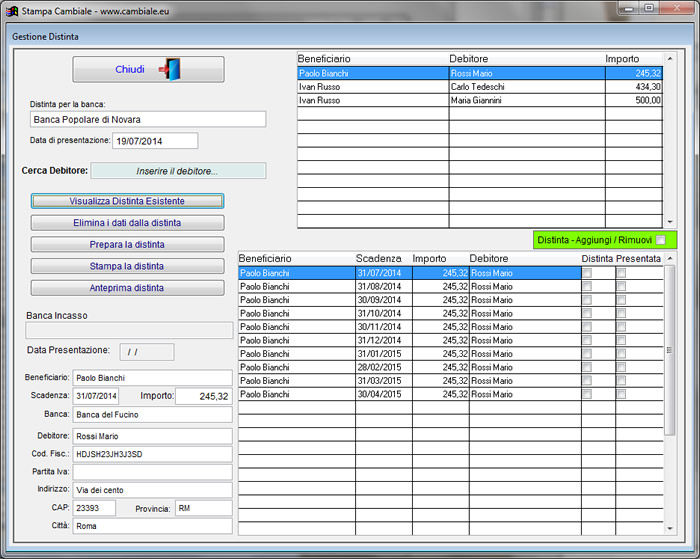
Task: Check Presentata box for 31/07/2014 row
Action: click(x=621, y=273)
